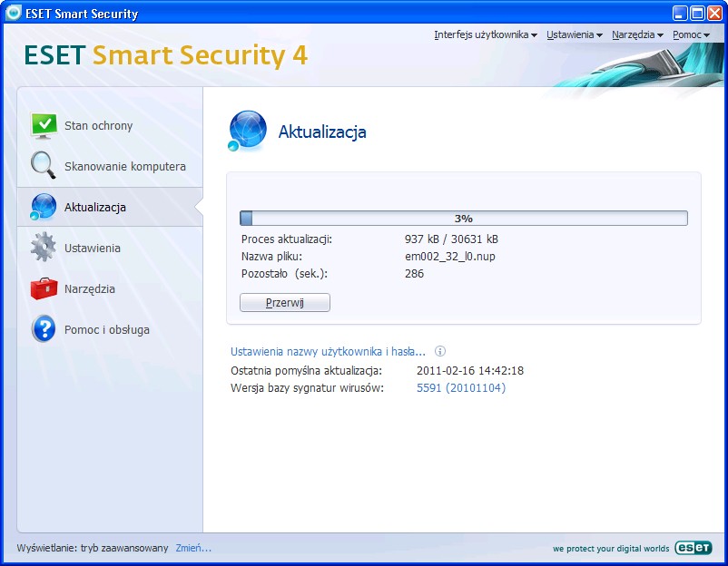
Task: Click the remaining seconds value 286
Action: click(x=414, y=274)
